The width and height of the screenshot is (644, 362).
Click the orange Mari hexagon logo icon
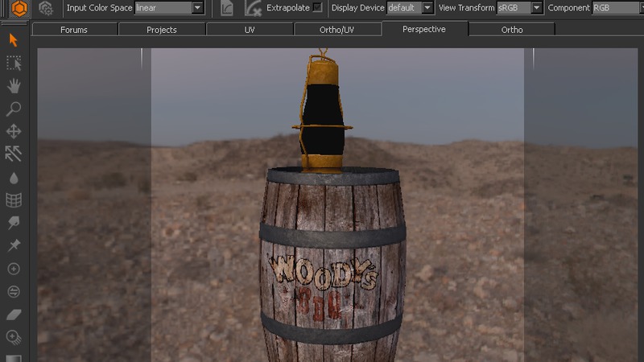[19, 8]
